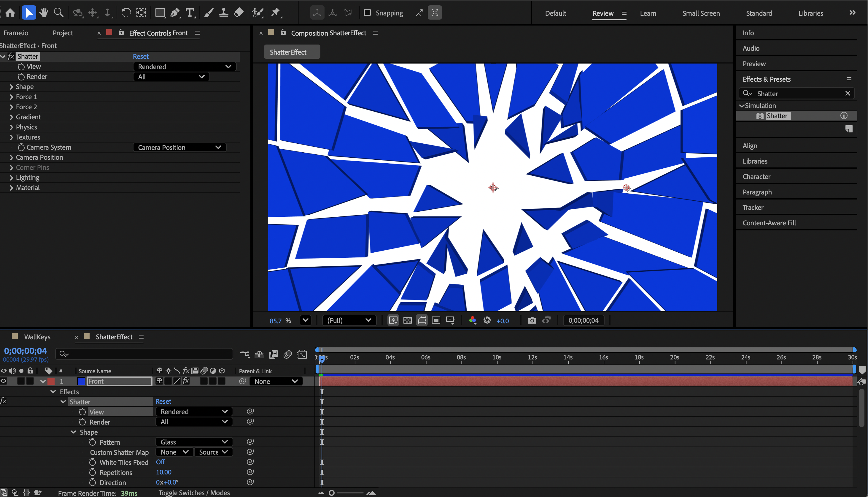Toggle the transparency grid in the viewer
Viewport: 868px width, 497px height.
pyautogui.click(x=407, y=320)
